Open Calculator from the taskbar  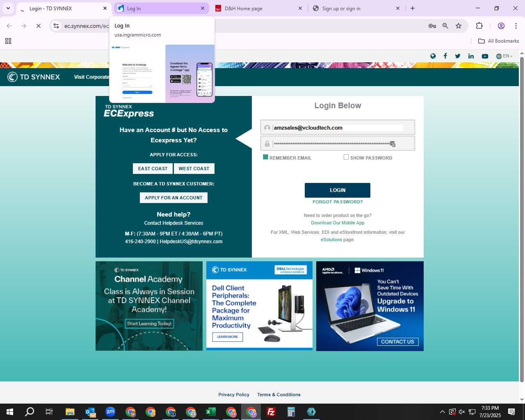click(291, 412)
